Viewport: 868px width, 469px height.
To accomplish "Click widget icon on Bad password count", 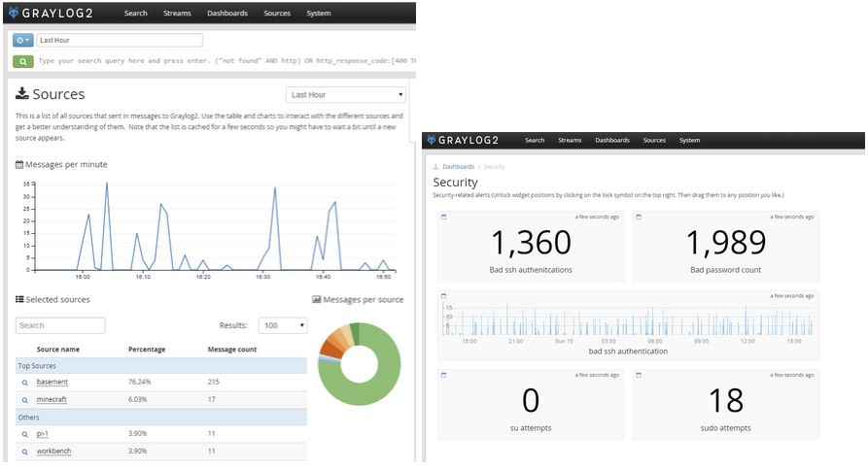I will [x=639, y=217].
